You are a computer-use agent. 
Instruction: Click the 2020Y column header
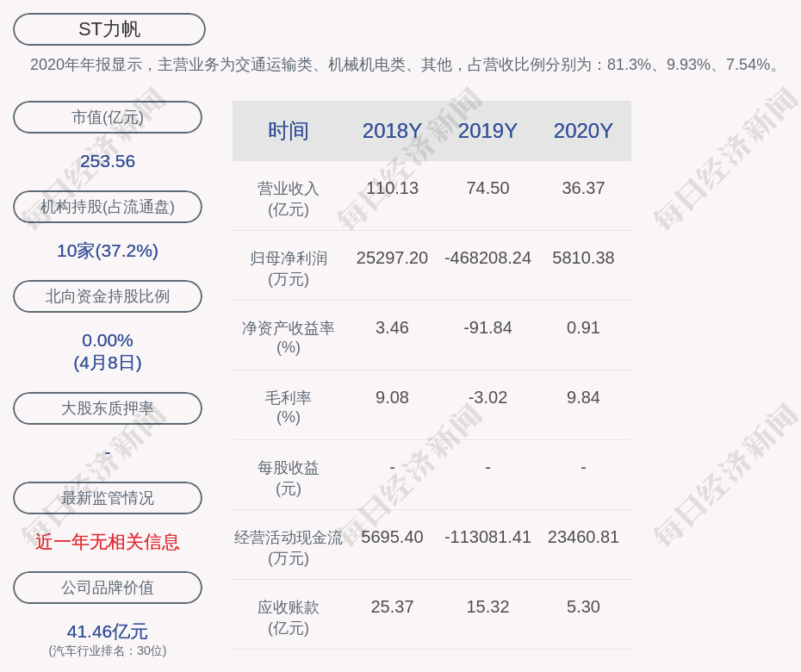[x=583, y=131]
